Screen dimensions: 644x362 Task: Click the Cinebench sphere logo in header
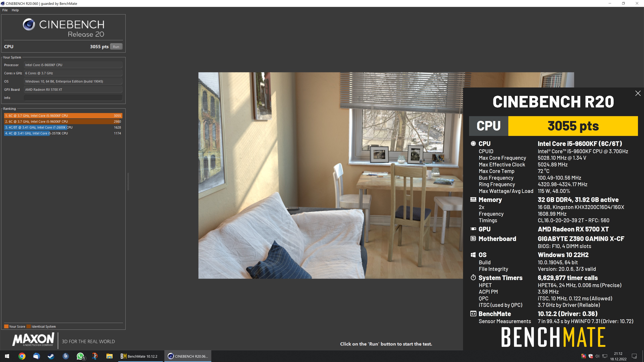click(29, 24)
